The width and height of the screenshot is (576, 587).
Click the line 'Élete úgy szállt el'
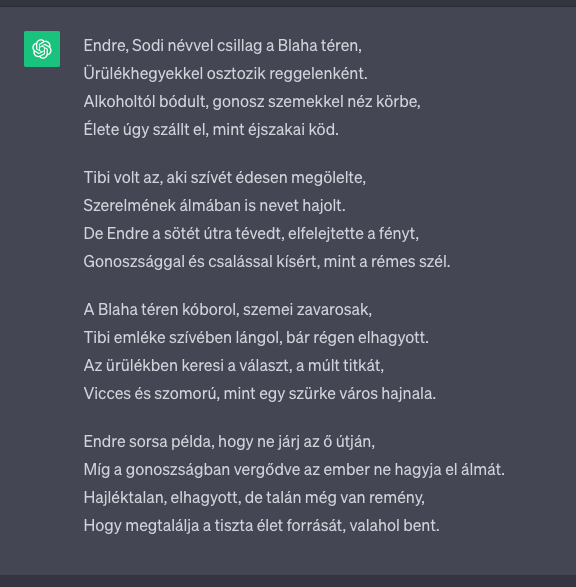click(211, 130)
